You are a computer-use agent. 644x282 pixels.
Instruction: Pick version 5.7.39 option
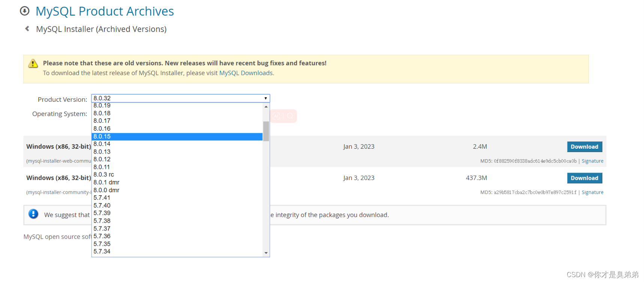pyautogui.click(x=177, y=213)
